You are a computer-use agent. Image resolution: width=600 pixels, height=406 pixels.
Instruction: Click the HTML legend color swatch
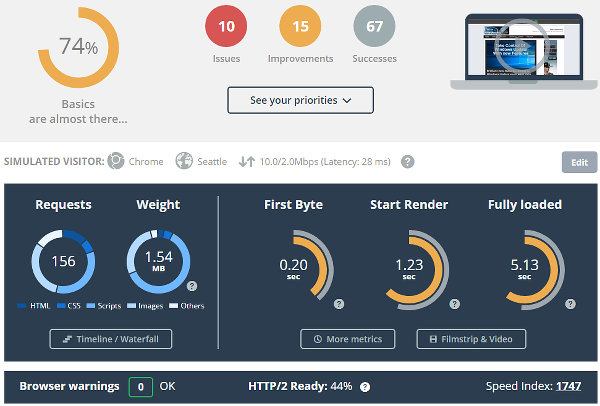click(x=22, y=306)
